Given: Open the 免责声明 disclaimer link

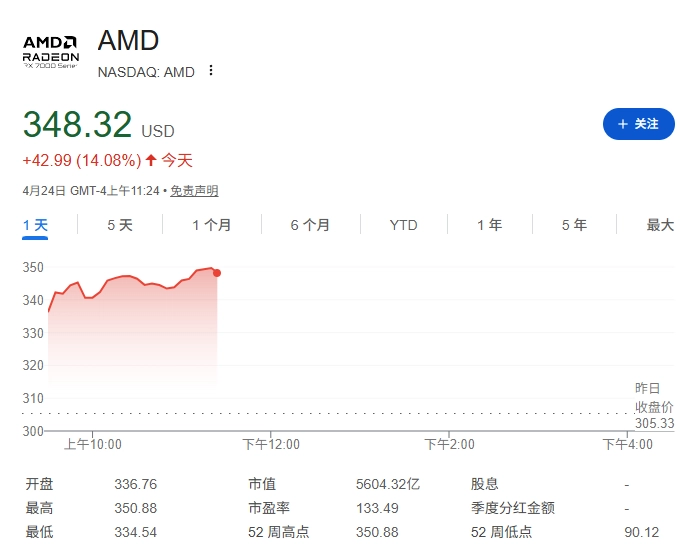Looking at the screenshot, I should click(194, 191).
